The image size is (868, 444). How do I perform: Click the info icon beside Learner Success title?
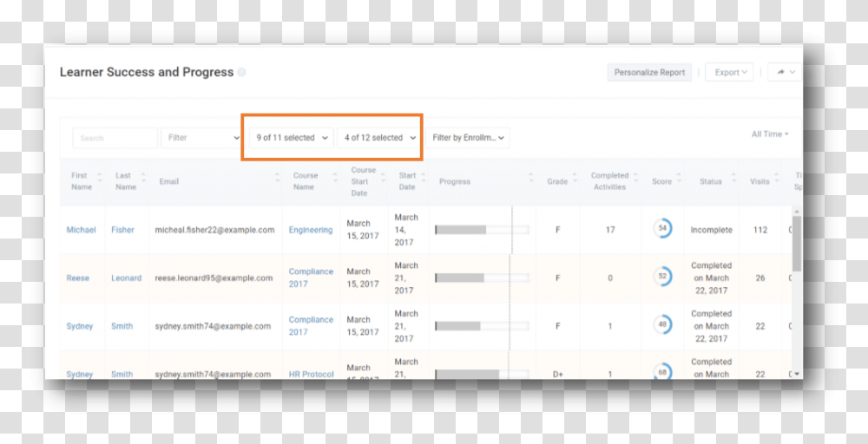[x=241, y=73]
